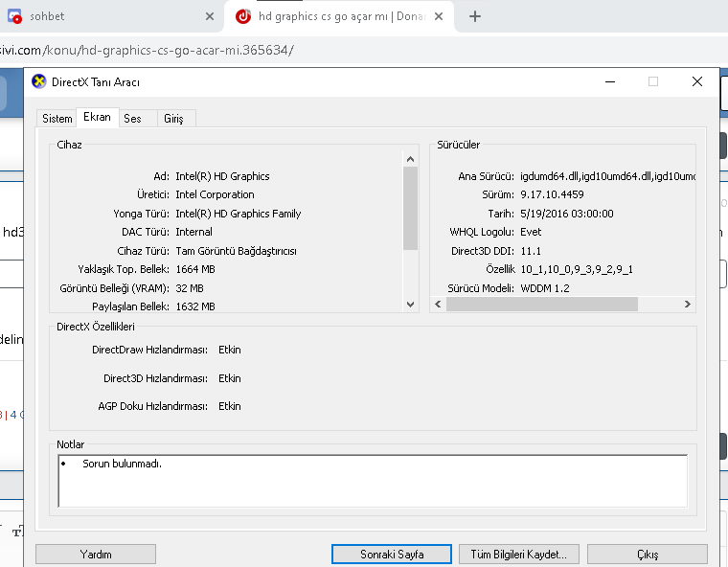The width and height of the screenshot is (728, 567).
Task: Select the '32 MB' VRAM value
Action: (190, 288)
